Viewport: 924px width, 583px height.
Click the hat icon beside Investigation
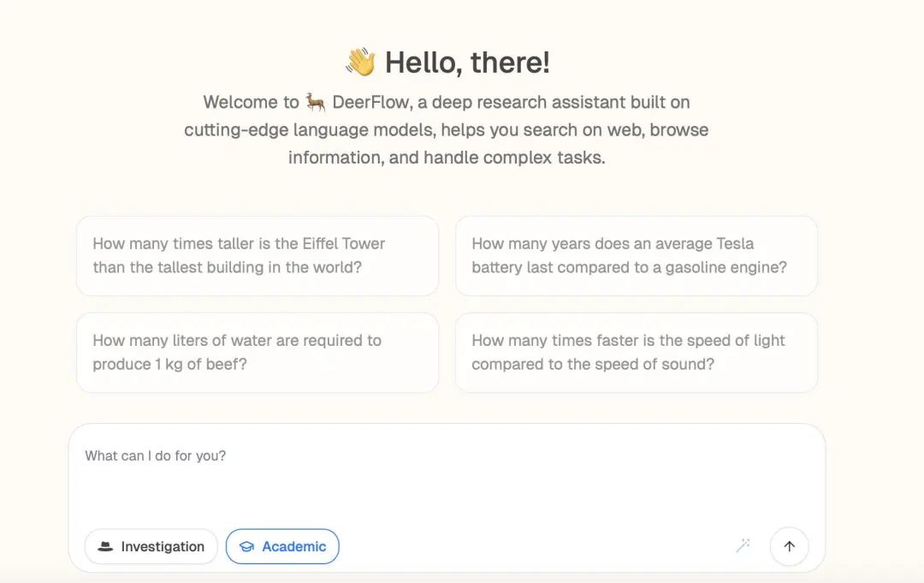pyautogui.click(x=105, y=546)
